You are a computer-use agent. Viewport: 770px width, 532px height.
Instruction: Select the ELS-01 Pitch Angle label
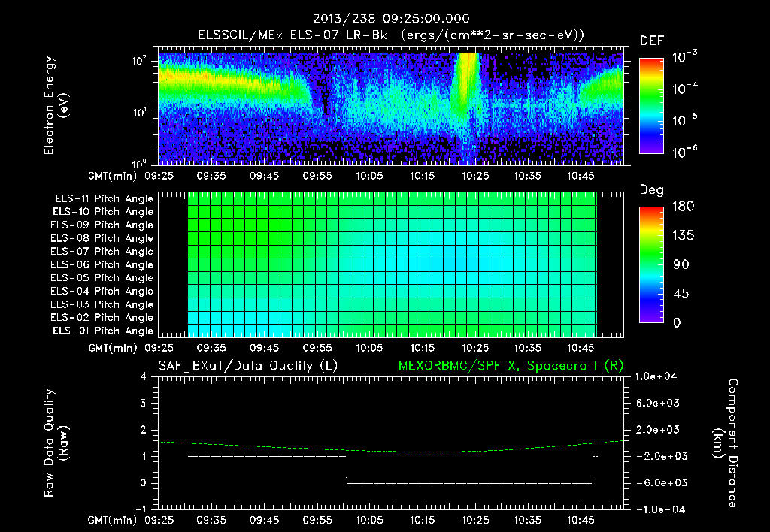(103, 331)
